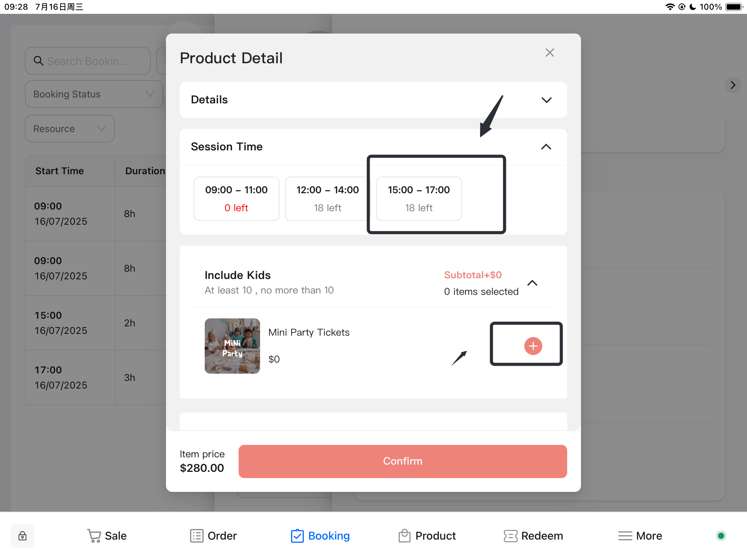Open the Redeem ticket tab

coord(533,536)
